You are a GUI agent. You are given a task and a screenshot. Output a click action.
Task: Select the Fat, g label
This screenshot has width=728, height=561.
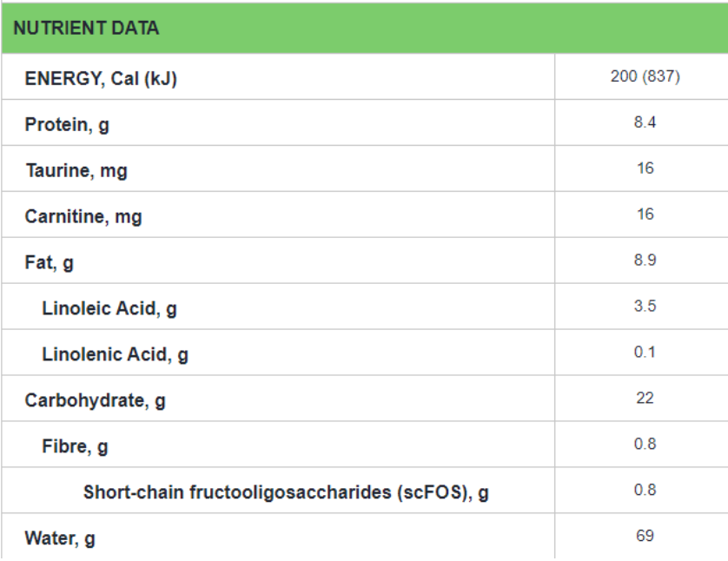point(49,262)
